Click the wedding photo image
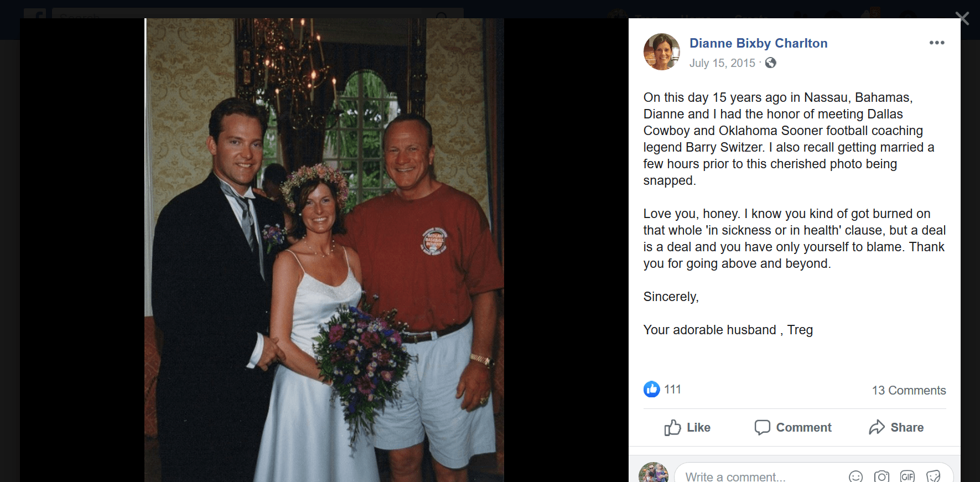The height and width of the screenshot is (482, 980). click(324, 250)
